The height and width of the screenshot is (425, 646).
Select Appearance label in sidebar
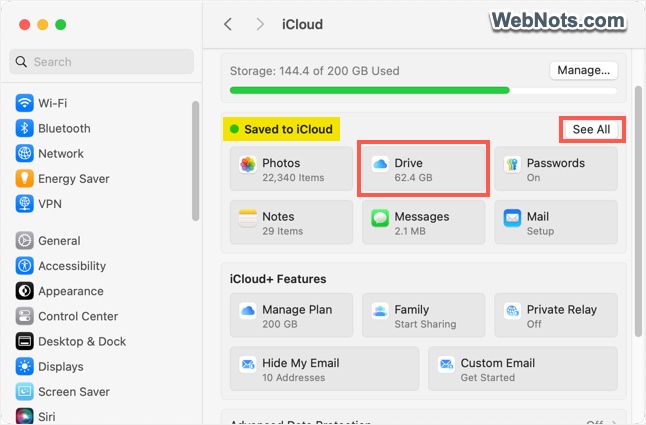pyautogui.click(x=71, y=291)
